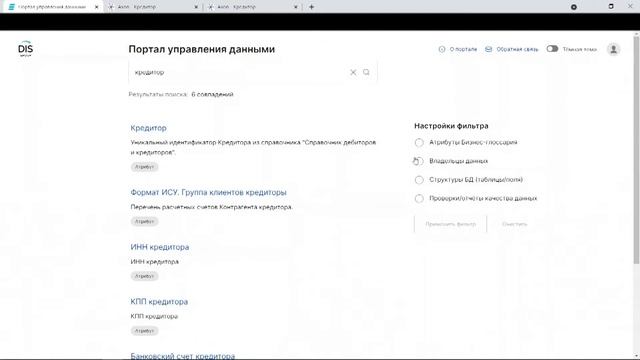Click the info icon beside 'О портале'
The width and height of the screenshot is (640, 360).
click(x=442, y=49)
